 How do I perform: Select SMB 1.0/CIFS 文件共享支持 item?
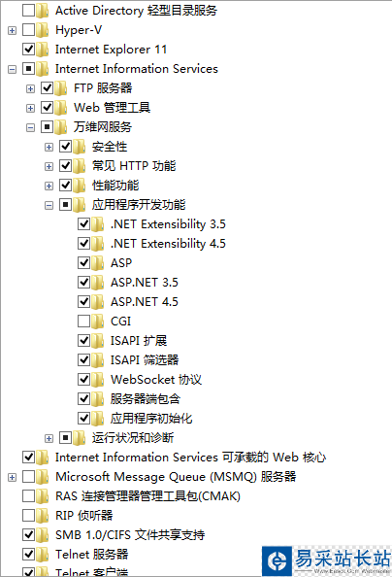pyautogui.click(x=130, y=535)
